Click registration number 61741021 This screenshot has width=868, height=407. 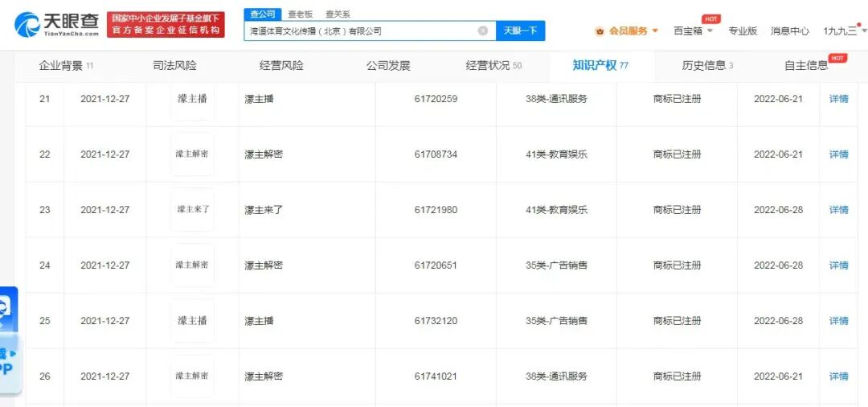(x=436, y=376)
